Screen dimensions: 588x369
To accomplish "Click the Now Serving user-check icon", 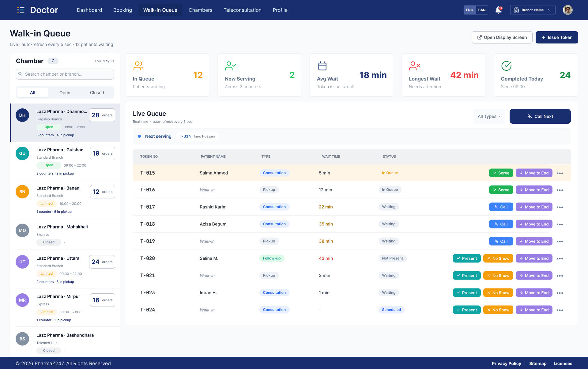I will click(x=230, y=66).
